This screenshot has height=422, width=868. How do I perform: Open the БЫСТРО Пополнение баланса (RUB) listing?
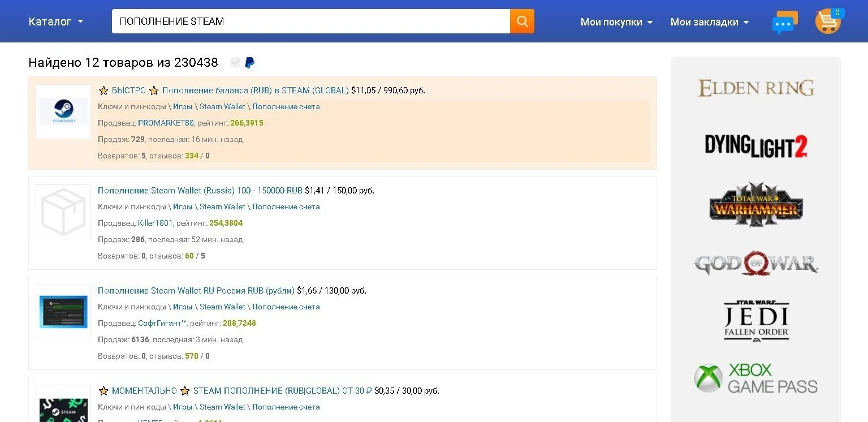[223, 91]
